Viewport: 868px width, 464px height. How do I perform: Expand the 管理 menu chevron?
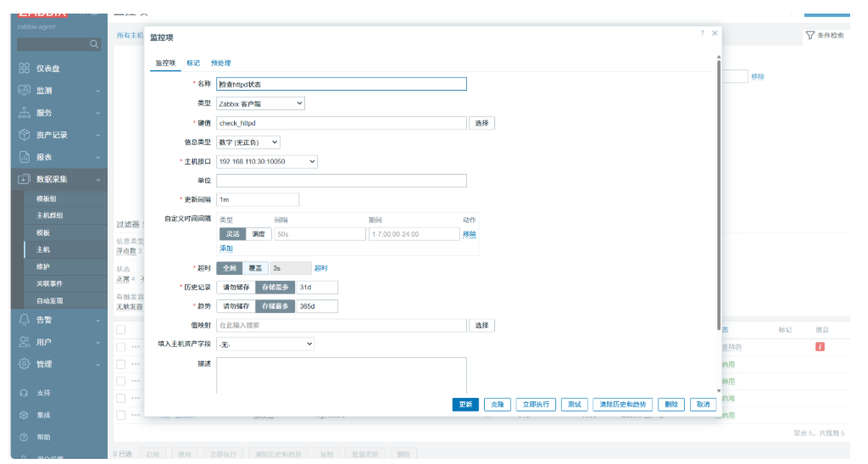98,365
